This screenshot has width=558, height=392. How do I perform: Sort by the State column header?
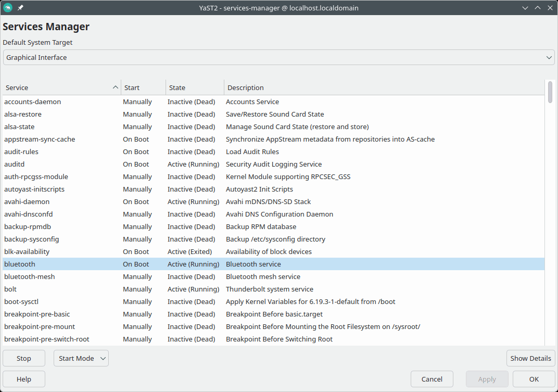click(194, 87)
